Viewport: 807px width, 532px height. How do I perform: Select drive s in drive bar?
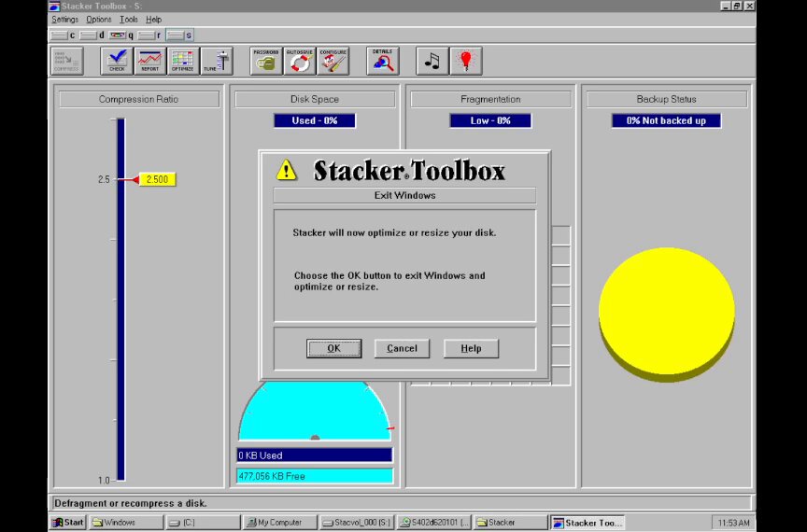point(179,35)
